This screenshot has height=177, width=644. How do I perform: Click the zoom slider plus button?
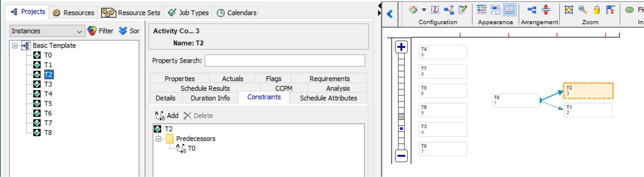coord(401,47)
